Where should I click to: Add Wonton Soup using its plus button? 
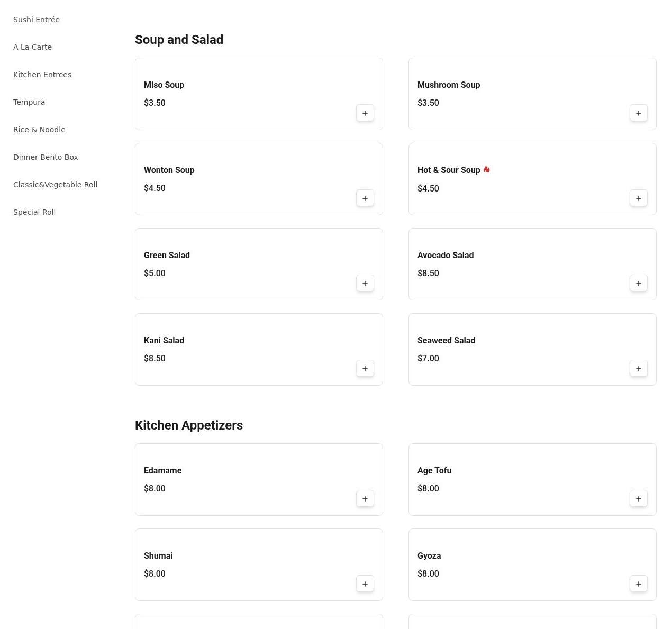365,198
